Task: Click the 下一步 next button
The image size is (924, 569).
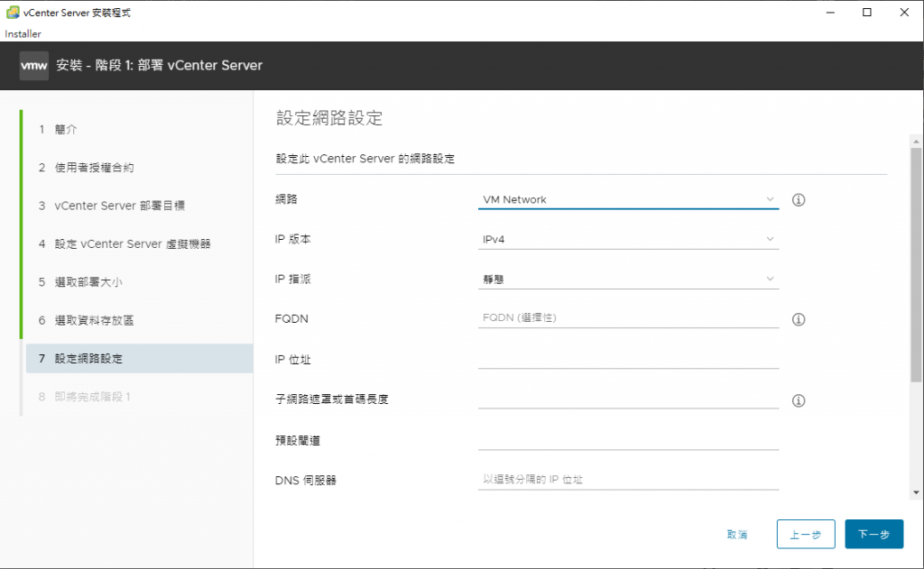Action: [873, 534]
